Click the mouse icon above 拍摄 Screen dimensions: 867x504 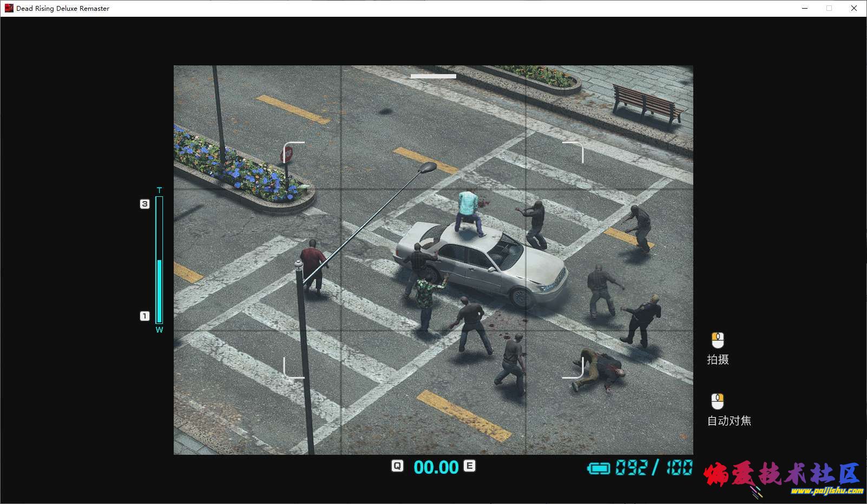pyautogui.click(x=718, y=340)
